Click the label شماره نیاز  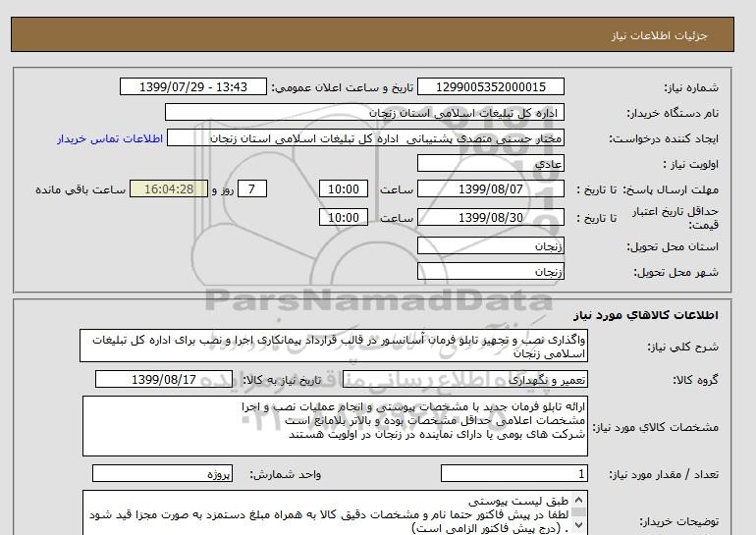pyautogui.click(x=691, y=87)
